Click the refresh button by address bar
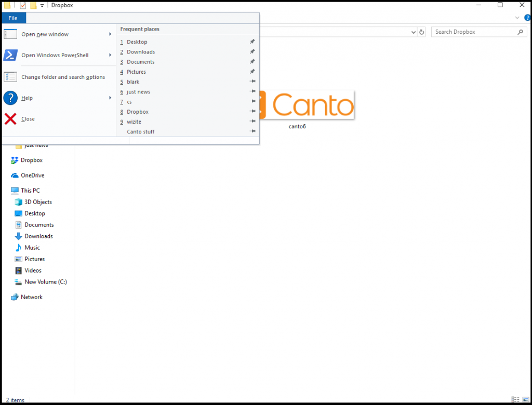The height and width of the screenshot is (405, 532). coord(422,32)
